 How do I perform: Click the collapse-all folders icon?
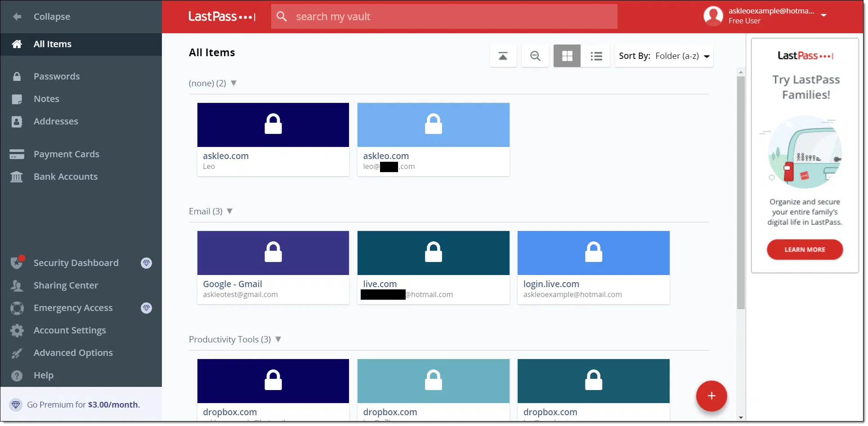[503, 56]
